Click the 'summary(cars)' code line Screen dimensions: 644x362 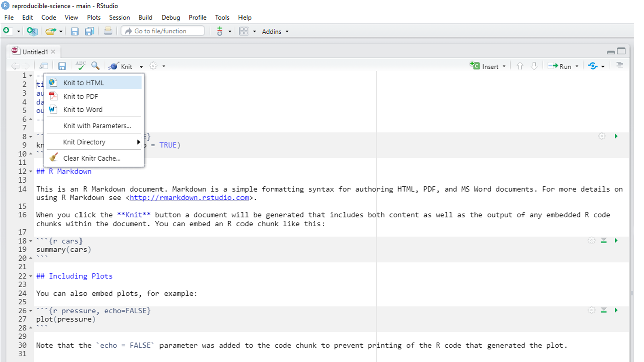(x=64, y=249)
